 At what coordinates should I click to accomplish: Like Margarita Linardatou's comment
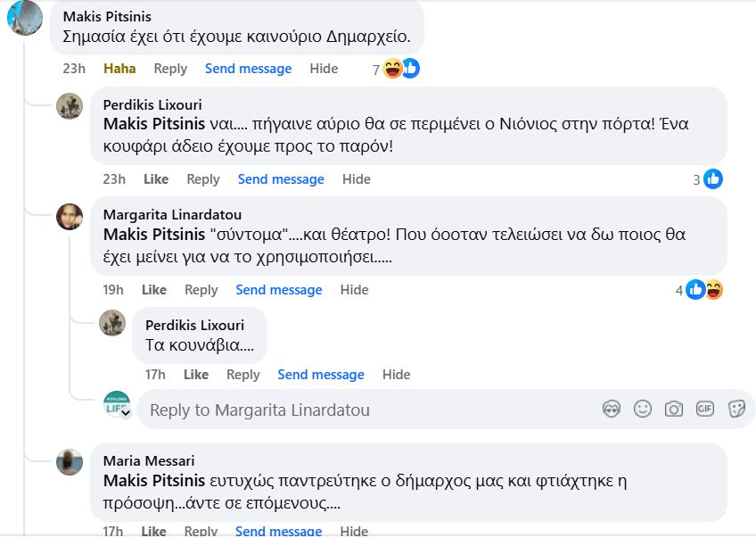click(x=154, y=290)
